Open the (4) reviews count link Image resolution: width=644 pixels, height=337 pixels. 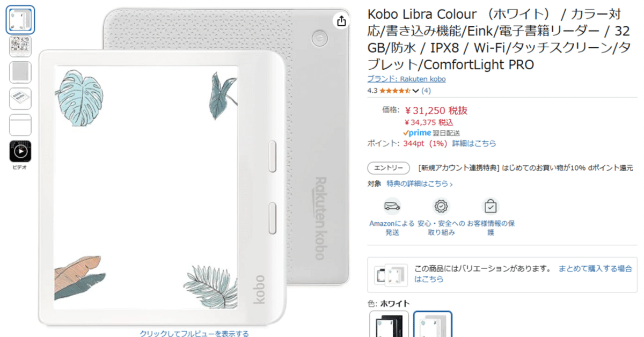click(x=426, y=91)
